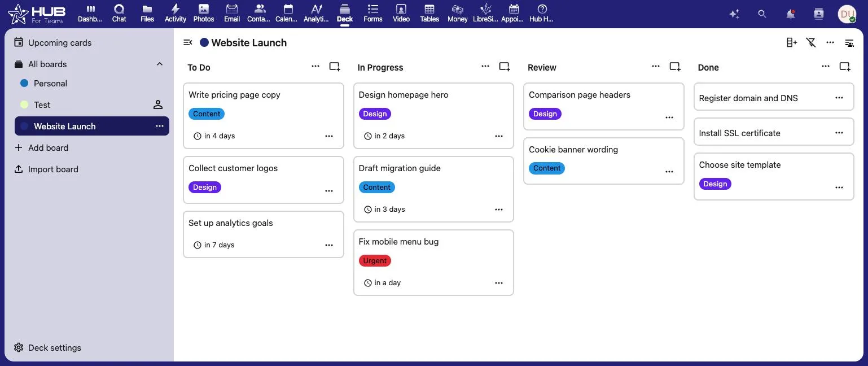This screenshot has height=366, width=868.
Task: Add a card to the Review list
Action: point(675,67)
